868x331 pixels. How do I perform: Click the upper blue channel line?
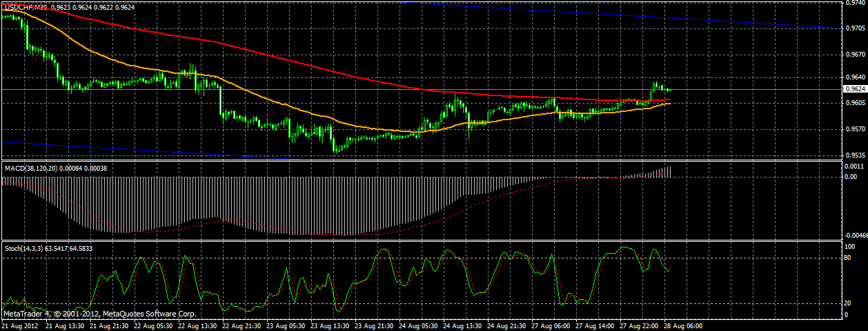(x=621, y=16)
